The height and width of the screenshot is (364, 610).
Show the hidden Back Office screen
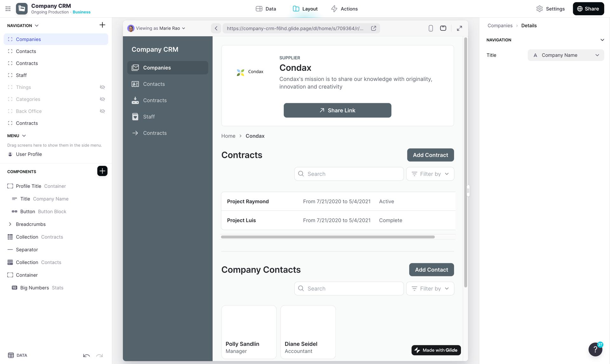point(102,111)
